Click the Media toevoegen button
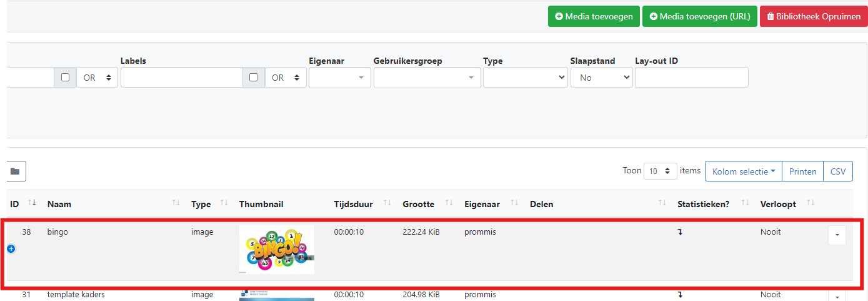The width and height of the screenshot is (868, 301). click(x=594, y=16)
